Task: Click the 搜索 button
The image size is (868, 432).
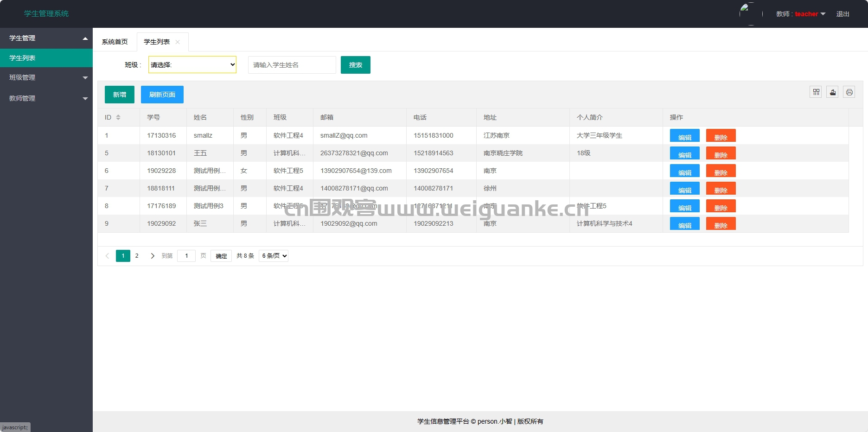Action: click(356, 65)
